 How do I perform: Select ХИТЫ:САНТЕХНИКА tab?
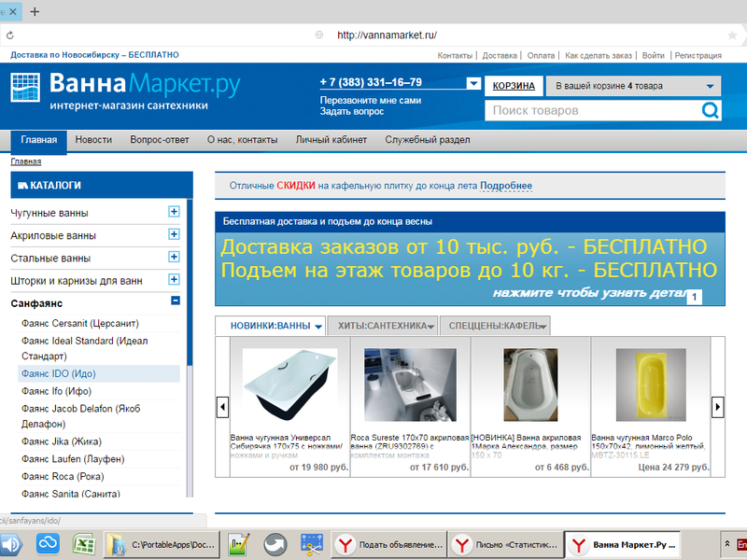pos(383,326)
